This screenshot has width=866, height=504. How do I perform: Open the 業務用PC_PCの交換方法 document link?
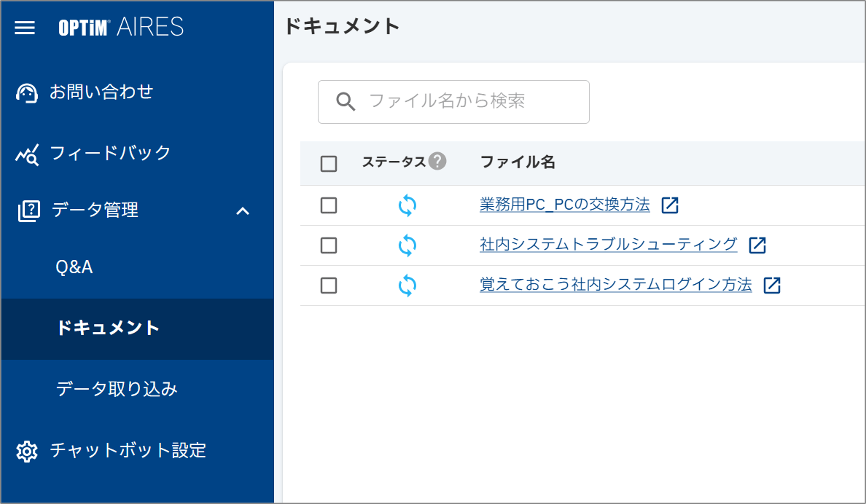(x=564, y=204)
